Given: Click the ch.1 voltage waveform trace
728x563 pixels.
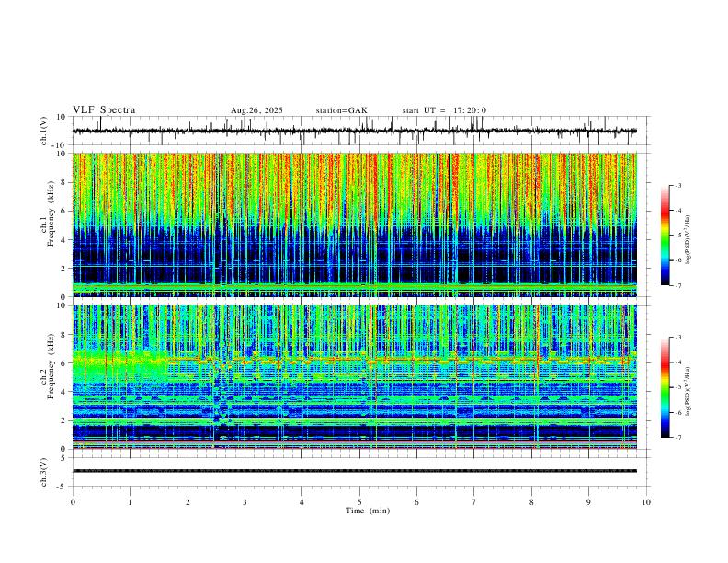Looking at the screenshot, I should point(354,131).
